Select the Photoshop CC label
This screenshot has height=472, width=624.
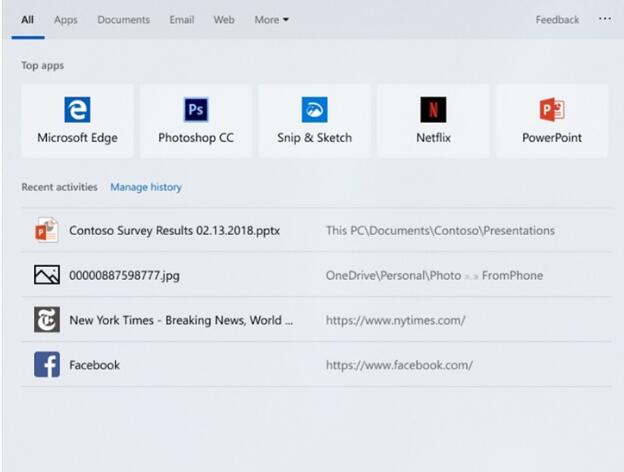pos(196,138)
